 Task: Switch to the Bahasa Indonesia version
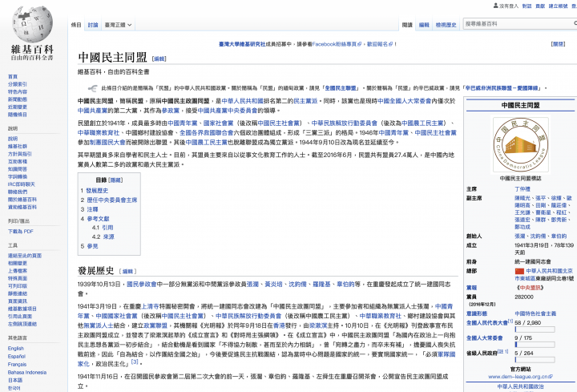click(27, 373)
